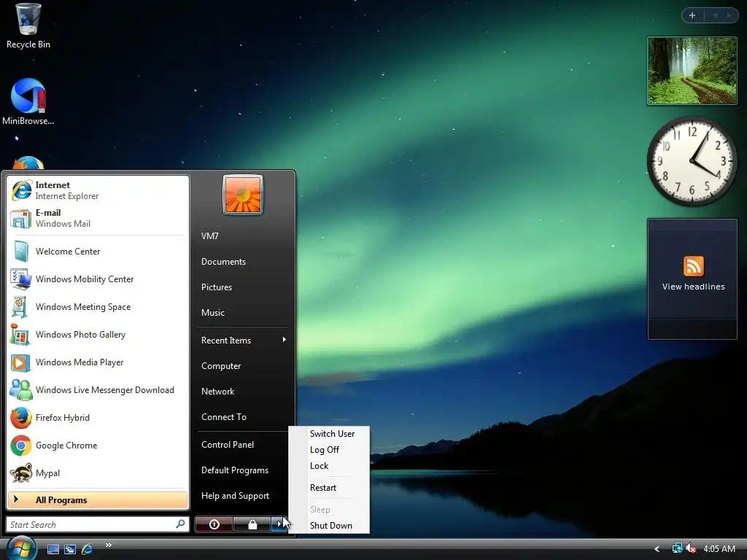
Task: Launch Windows Media Player
Action: pos(98,362)
